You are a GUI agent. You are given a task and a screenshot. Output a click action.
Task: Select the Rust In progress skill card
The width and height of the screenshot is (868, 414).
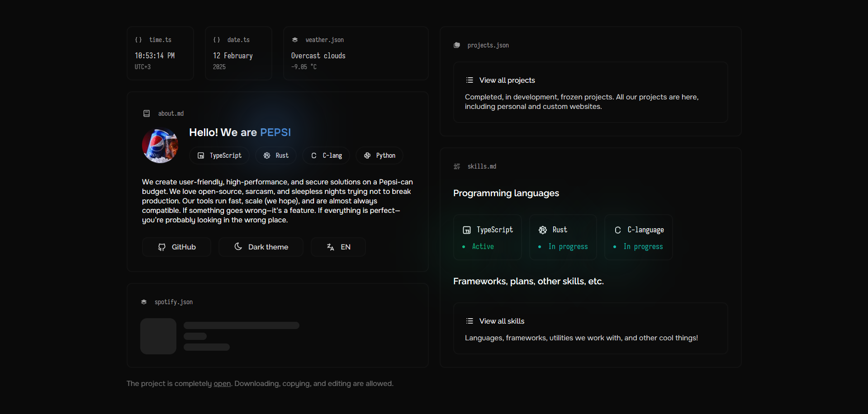coord(563,237)
